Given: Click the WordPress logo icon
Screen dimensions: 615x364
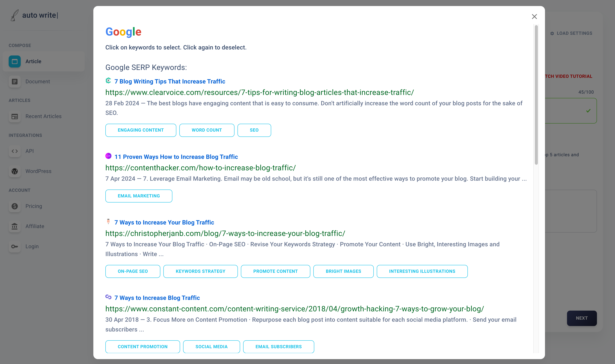Looking at the screenshot, I should coord(15,171).
